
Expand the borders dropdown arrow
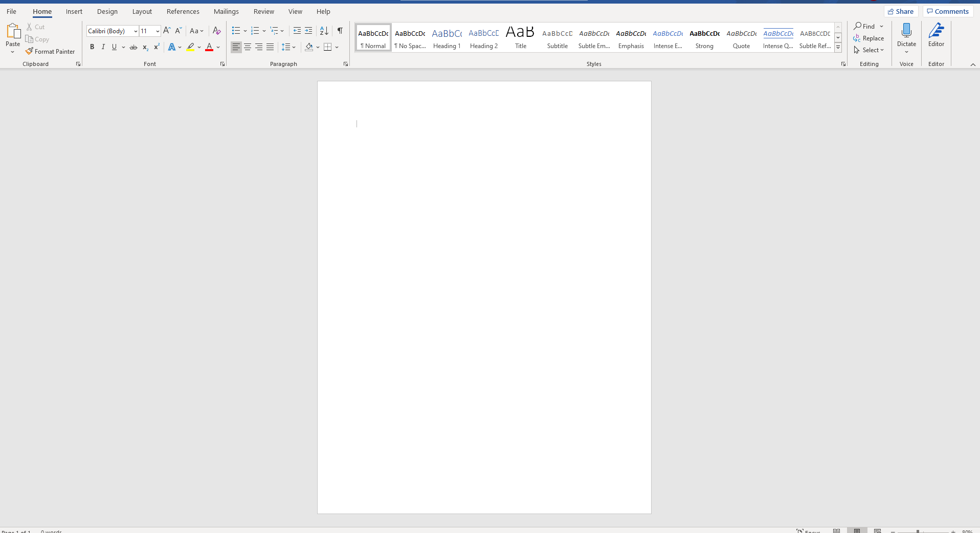(x=337, y=47)
